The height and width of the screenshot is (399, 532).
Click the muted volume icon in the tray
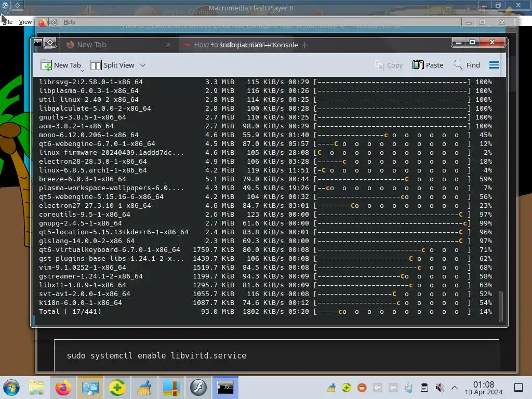tap(440, 388)
